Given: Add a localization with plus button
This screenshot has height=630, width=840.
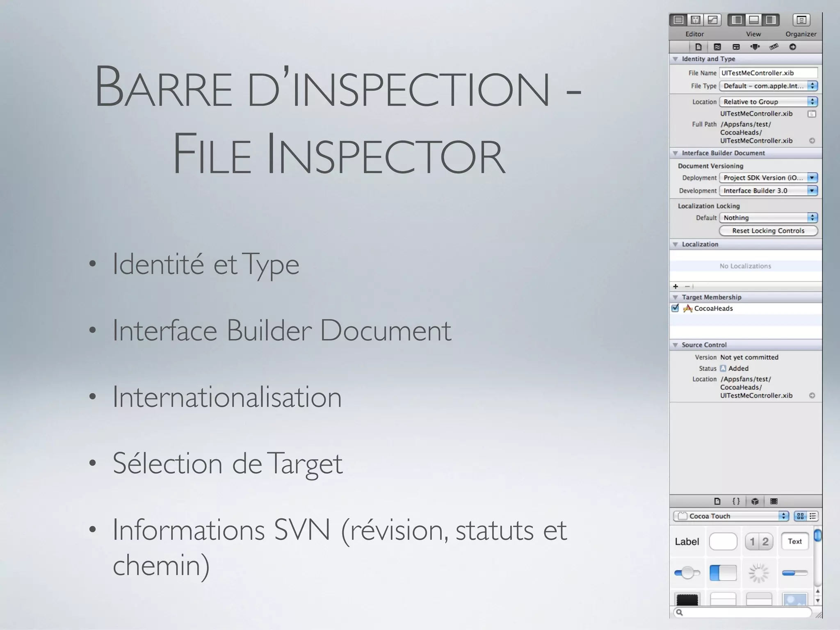Looking at the screenshot, I should (676, 286).
